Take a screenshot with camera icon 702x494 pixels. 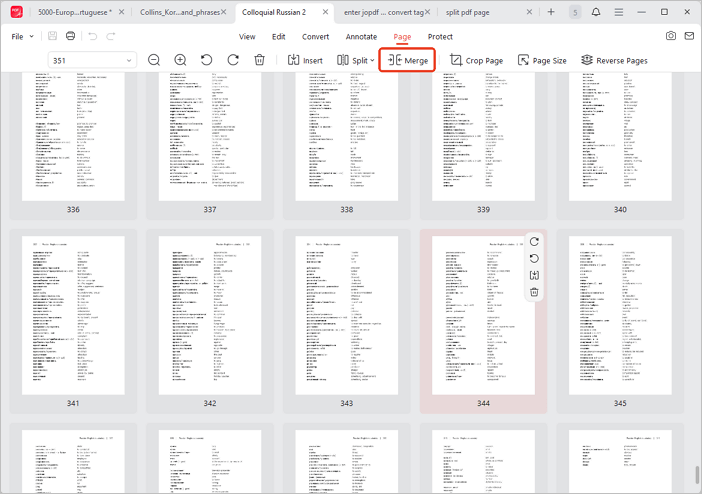click(x=671, y=36)
